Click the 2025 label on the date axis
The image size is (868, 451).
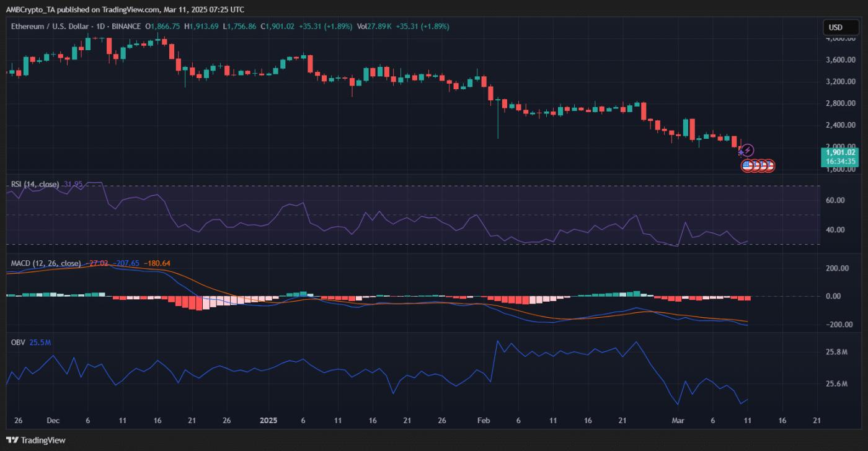pyautogui.click(x=268, y=421)
